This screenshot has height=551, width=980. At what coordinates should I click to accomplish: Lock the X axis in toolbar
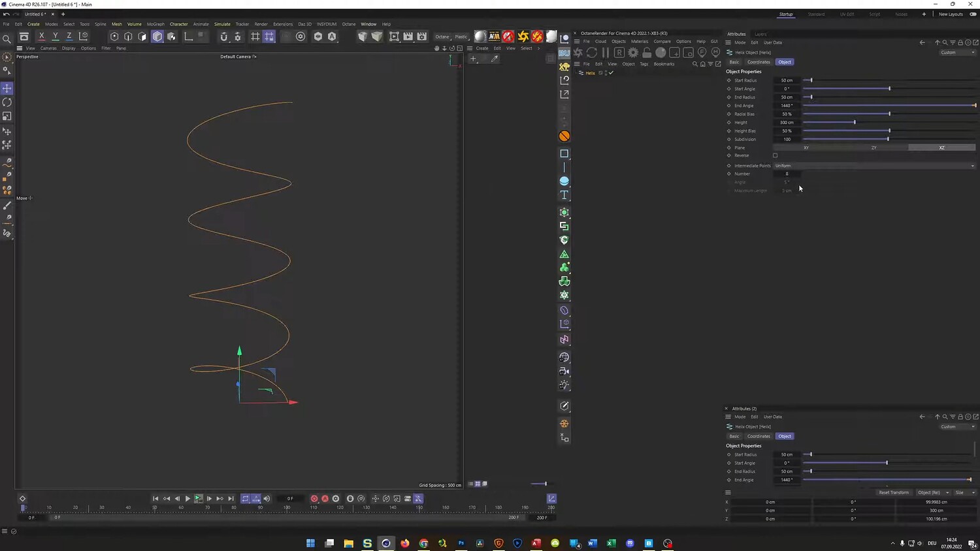pyautogui.click(x=42, y=37)
